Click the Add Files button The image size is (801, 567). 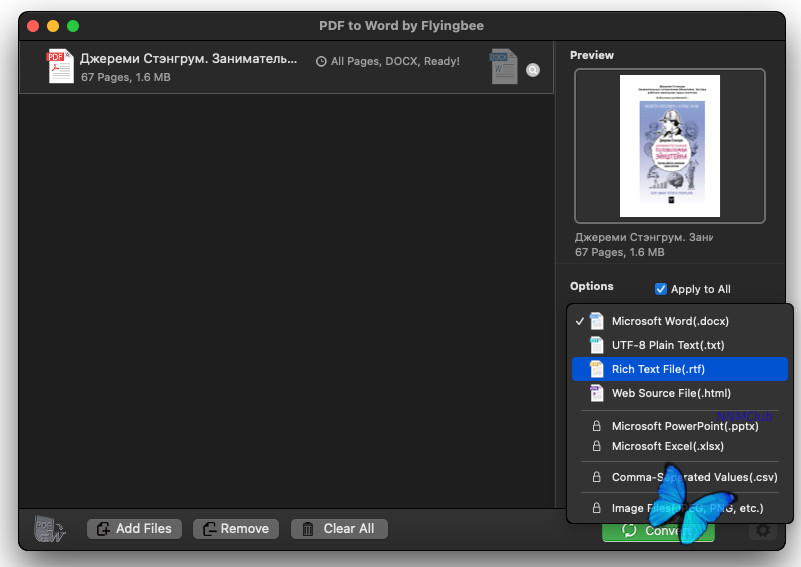[x=134, y=529]
